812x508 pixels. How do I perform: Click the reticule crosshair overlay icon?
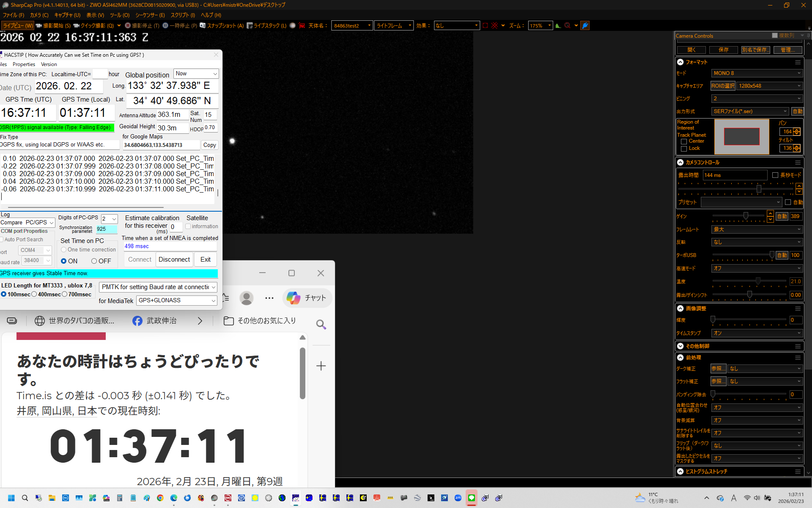tap(494, 25)
